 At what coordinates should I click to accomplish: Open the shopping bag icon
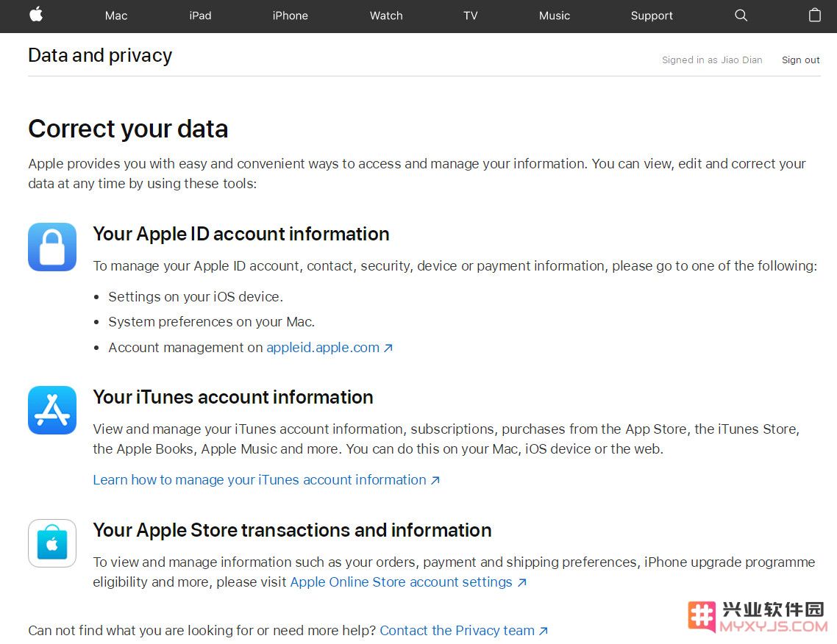pyautogui.click(x=815, y=15)
